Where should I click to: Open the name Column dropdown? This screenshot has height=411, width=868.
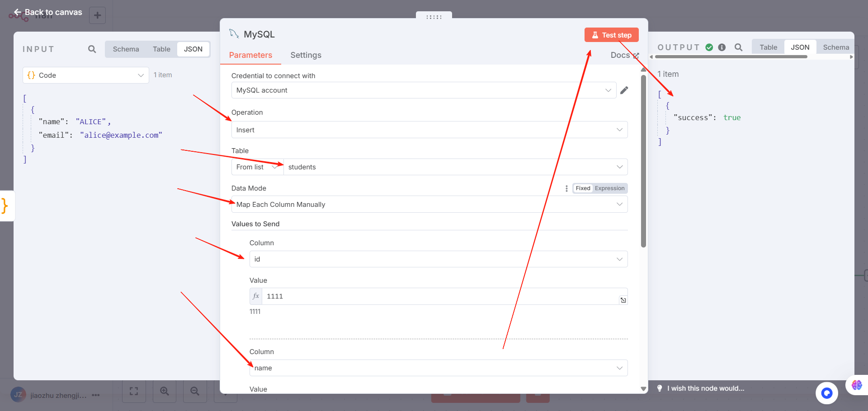pyautogui.click(x=439, y=368)
